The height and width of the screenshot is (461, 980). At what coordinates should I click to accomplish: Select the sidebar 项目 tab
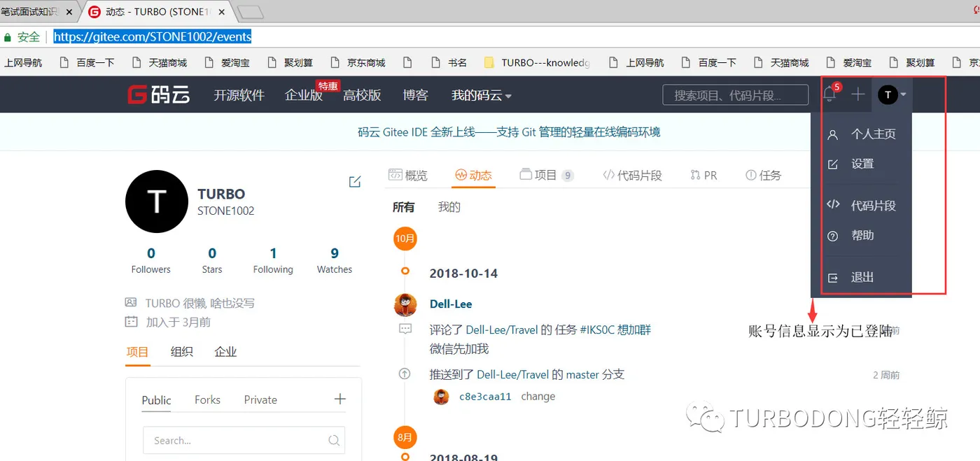click(137, 352)
